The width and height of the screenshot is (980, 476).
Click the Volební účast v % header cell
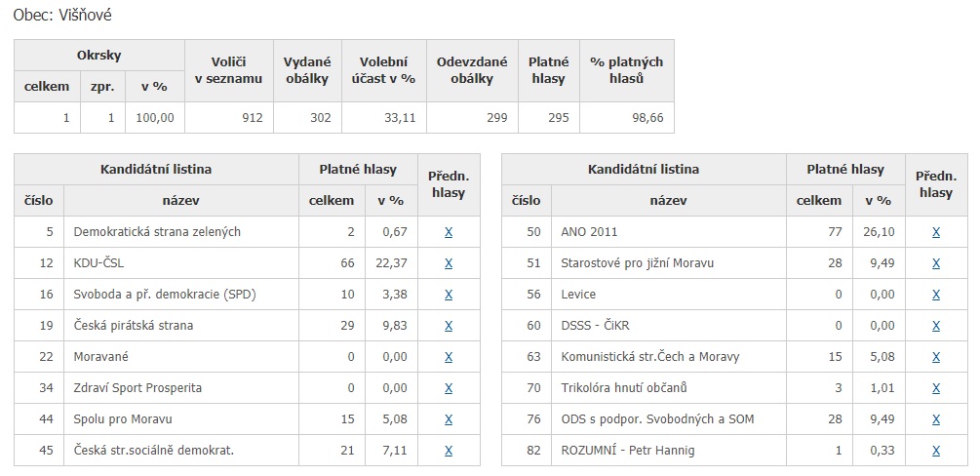coord(384,70)
